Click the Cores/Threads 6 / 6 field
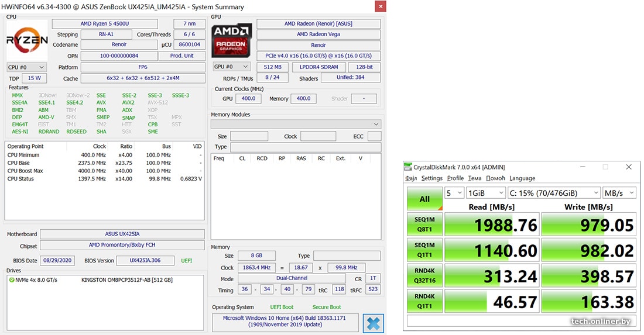Viewport: 644px width, 335px height. (x=189, y=34)
